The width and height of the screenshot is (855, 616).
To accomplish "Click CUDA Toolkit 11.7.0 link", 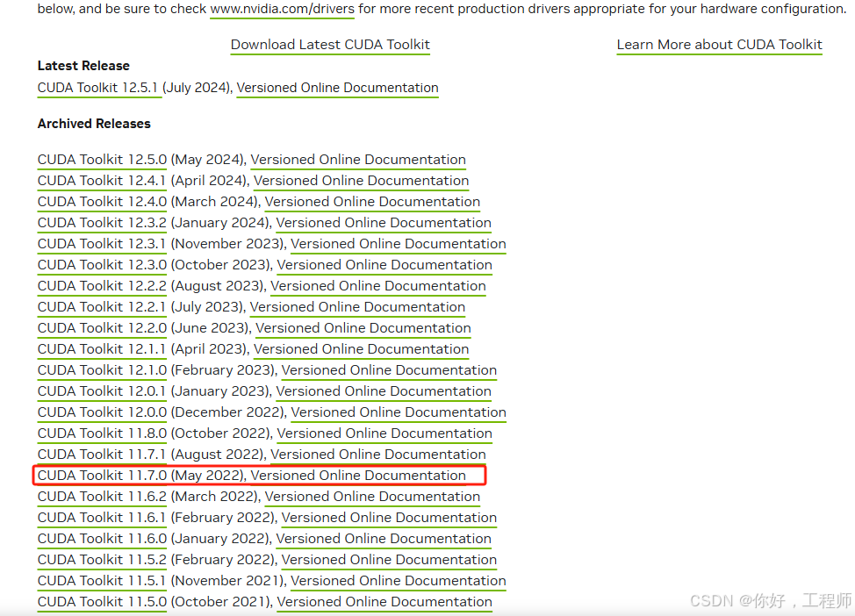I will point(102,476).
